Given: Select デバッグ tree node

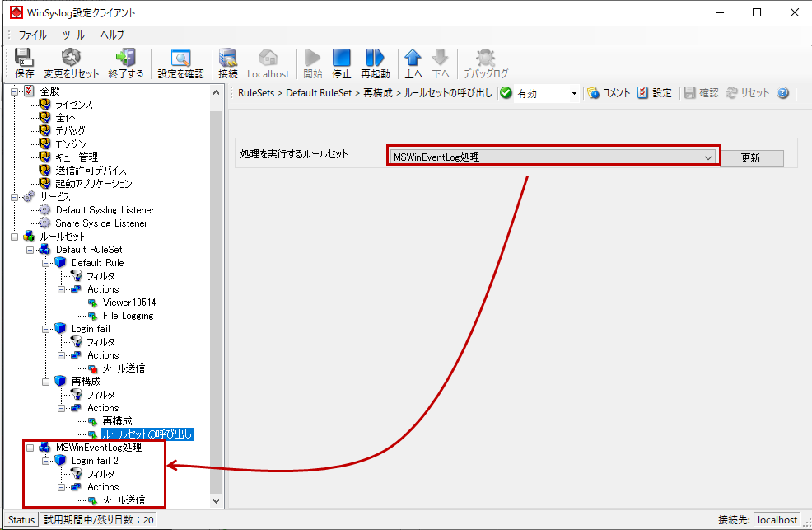Looking at the screenshot, I should click(70, 131).
